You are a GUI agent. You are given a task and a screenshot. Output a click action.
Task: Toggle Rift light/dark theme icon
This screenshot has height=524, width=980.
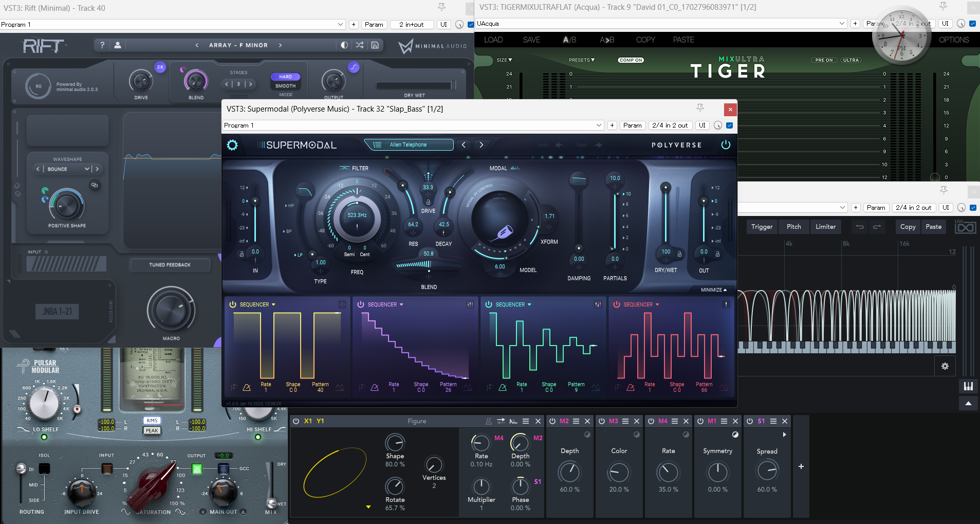(344, 45)
